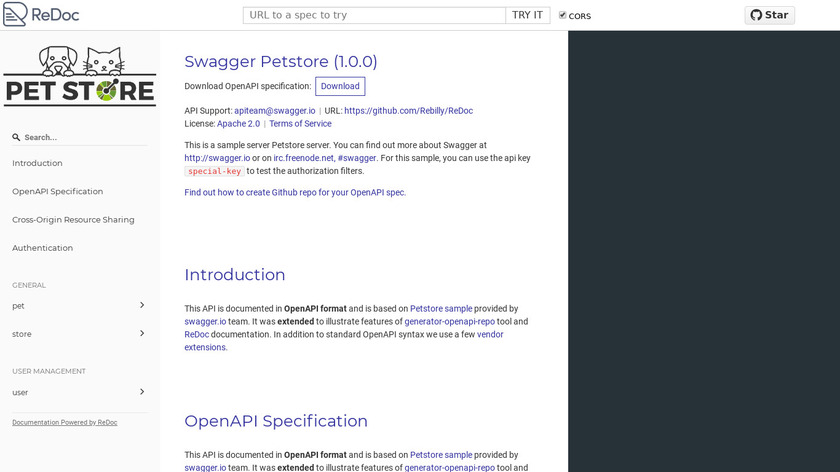Click the Download specification button
The height and width of the screenshot is (472, 840).
point(340,86)
